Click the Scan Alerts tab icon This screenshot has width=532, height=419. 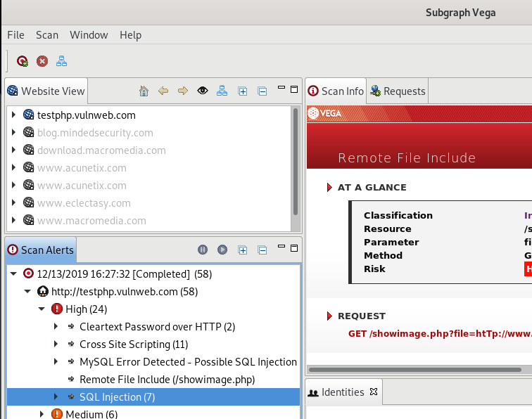(13, 250)
